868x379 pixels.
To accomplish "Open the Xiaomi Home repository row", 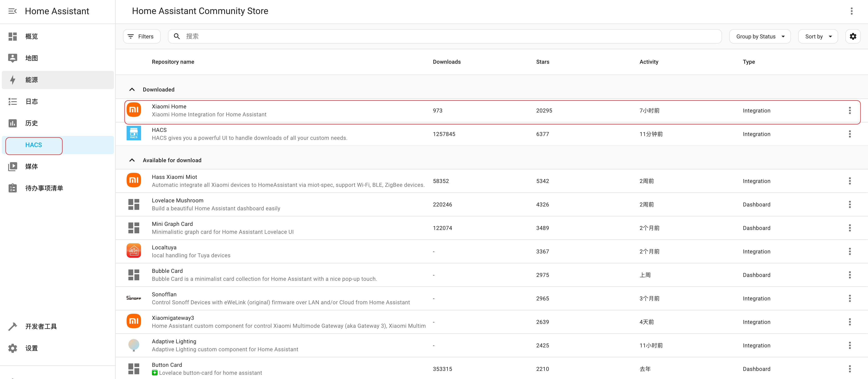I will 492,110.
